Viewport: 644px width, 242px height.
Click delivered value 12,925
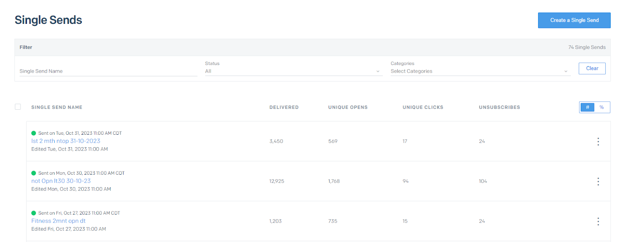[x=277, y=181]
